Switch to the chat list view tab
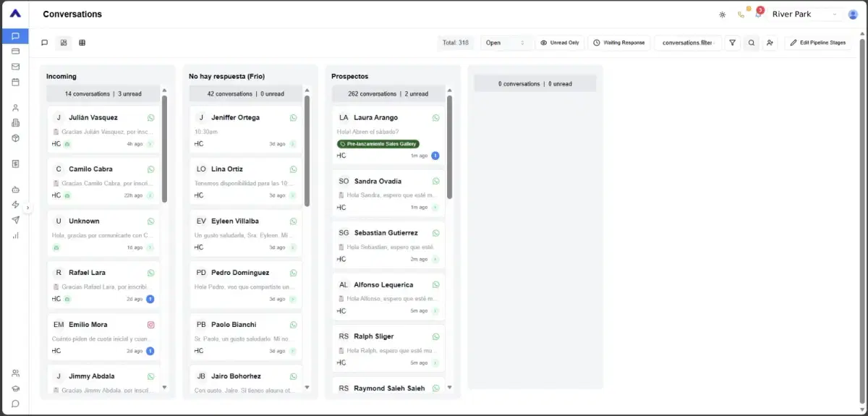 45,43
